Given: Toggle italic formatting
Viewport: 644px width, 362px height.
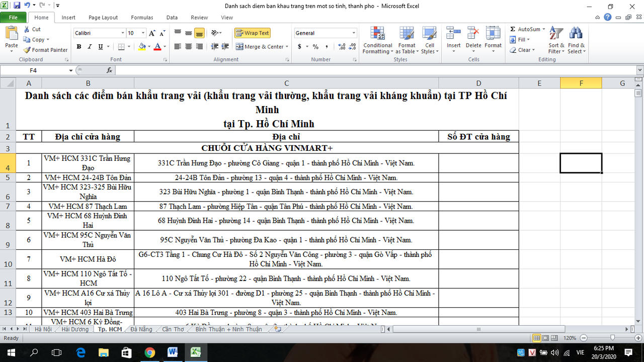Looking at the screenshot, I should click(90, 47).
